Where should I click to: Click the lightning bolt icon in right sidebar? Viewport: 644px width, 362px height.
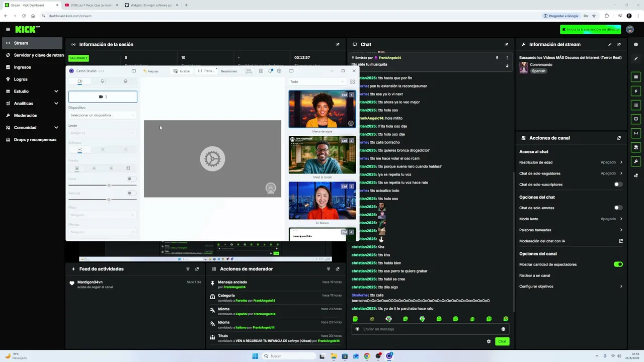coord(636,91)
